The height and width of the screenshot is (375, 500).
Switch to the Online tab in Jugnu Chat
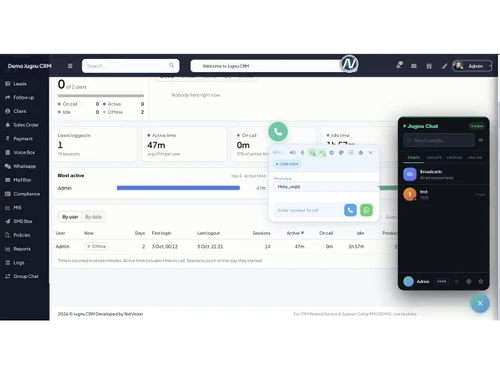click(x=475, y=158)
